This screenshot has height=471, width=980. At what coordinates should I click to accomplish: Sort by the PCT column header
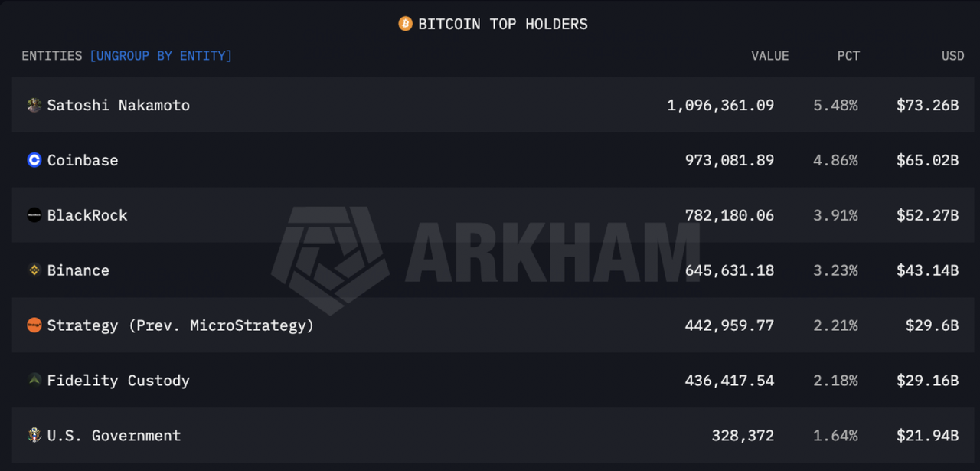[848, 56]
